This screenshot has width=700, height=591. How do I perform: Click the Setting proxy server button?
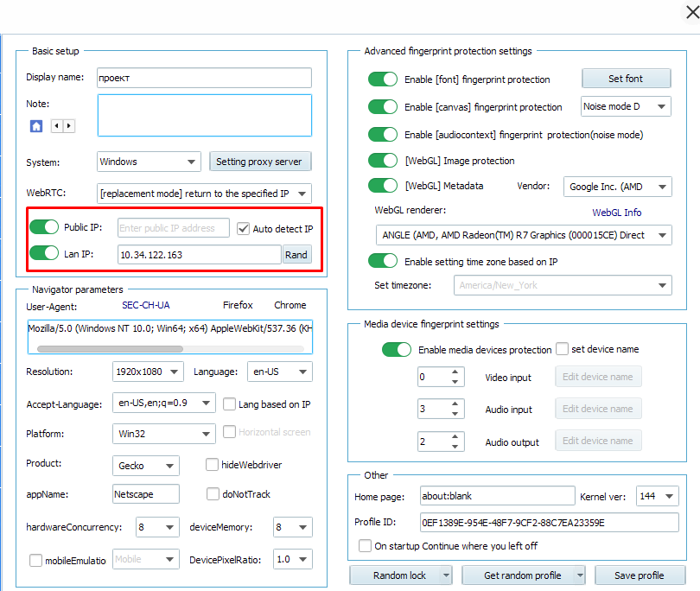pyautogui.click(x=260, y=161)
